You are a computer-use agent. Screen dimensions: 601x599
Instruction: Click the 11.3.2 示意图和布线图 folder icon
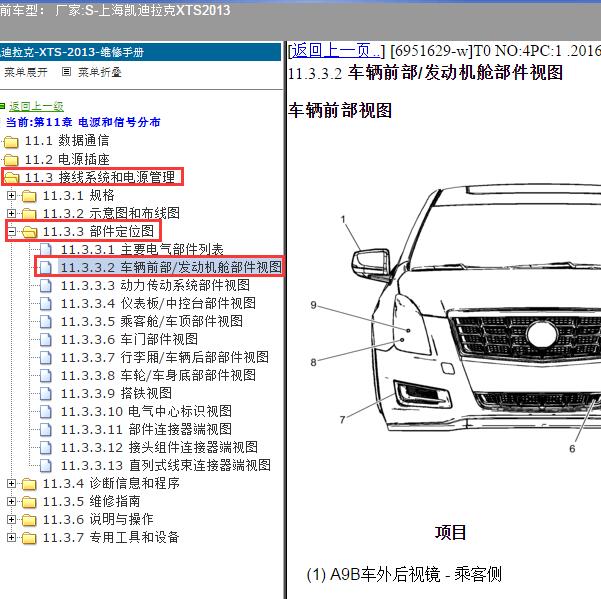(29, 214)
